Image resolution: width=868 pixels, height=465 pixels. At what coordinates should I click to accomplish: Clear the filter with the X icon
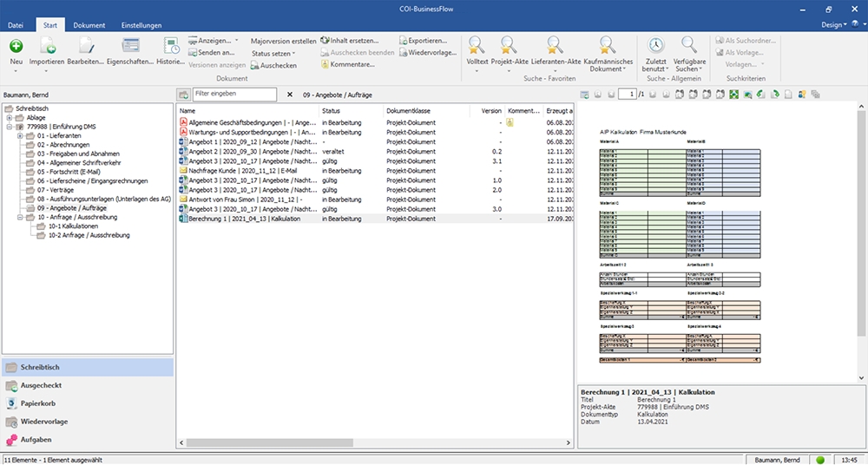point(289,94)
